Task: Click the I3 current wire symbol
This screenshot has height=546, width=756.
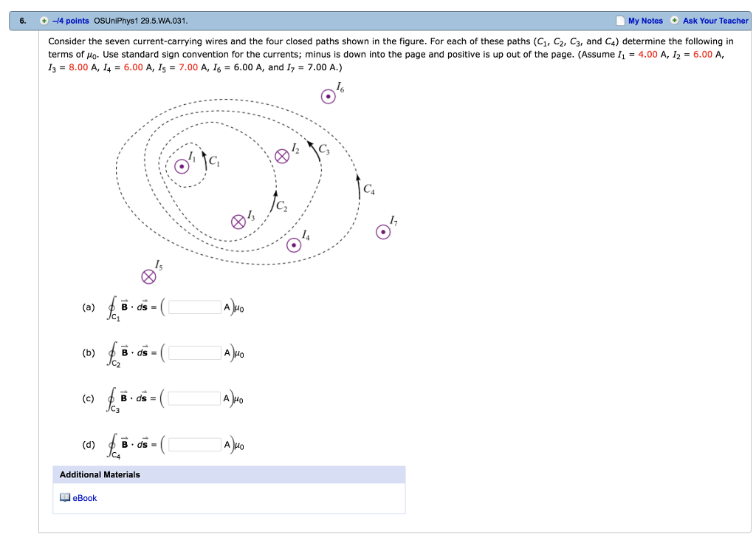Action: click(238, 222)
